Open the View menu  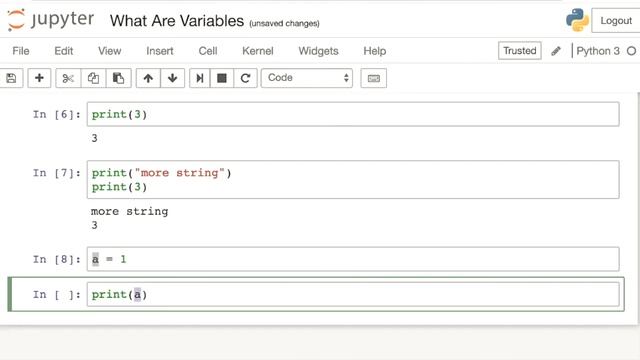[109, 51]
